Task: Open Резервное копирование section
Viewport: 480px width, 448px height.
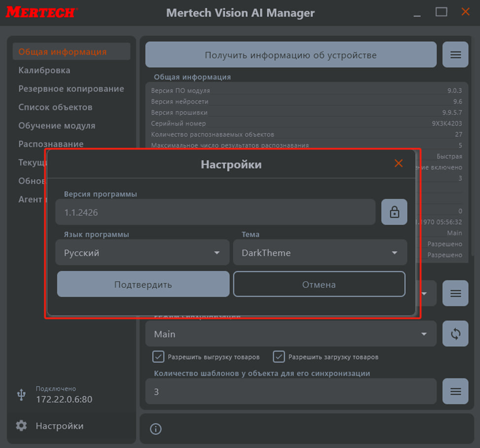Action: pos(71,89)
